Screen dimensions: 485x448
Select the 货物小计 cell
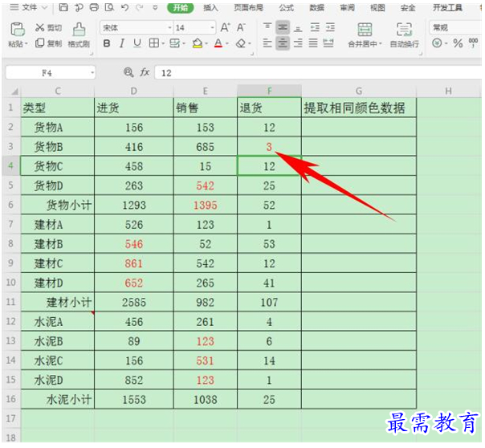pos(58,205)
